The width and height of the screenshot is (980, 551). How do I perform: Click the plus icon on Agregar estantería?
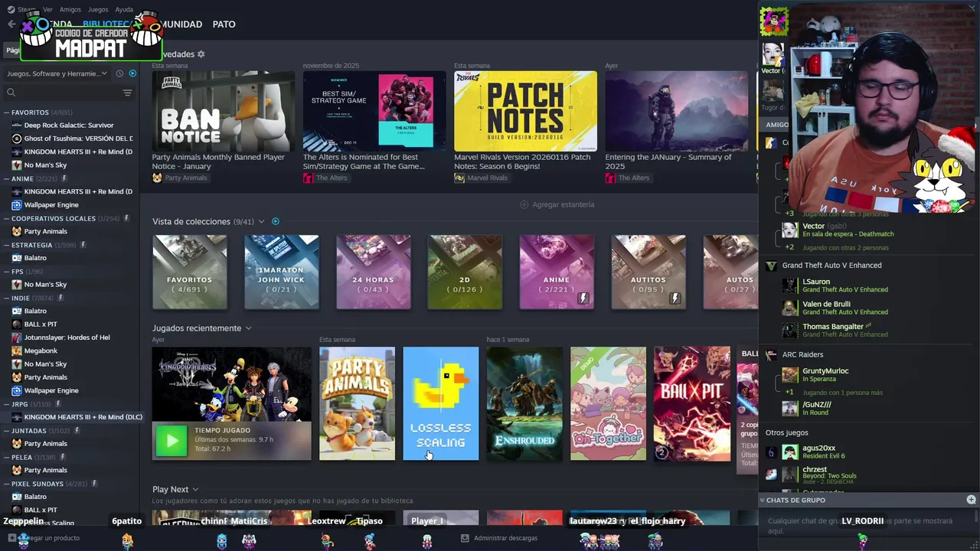click(x=524, y=205)
